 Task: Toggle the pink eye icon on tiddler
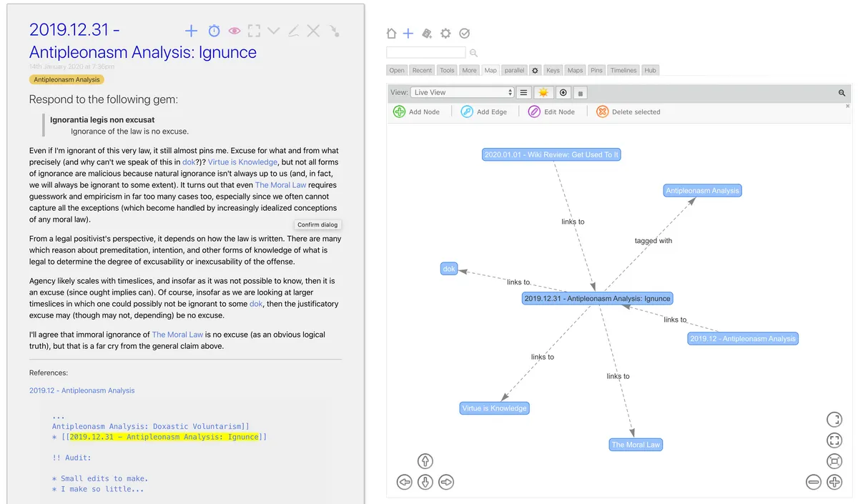point(234,31)
